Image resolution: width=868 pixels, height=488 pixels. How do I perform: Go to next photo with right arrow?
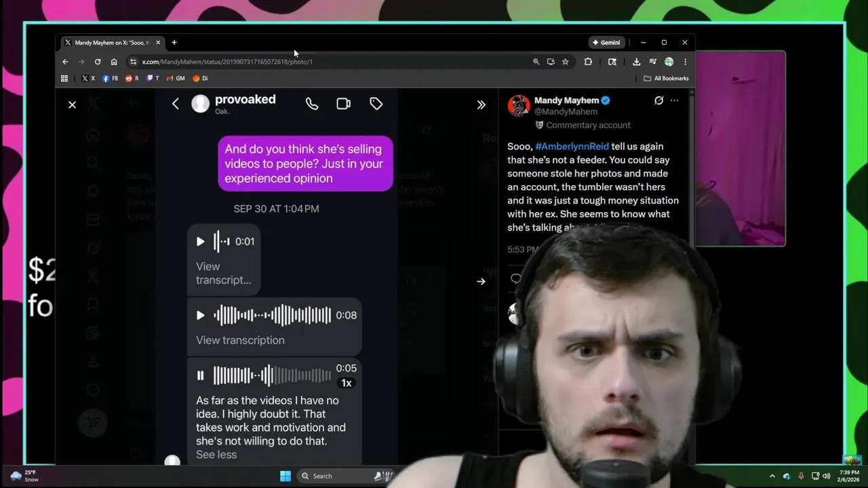pos(481,281)
